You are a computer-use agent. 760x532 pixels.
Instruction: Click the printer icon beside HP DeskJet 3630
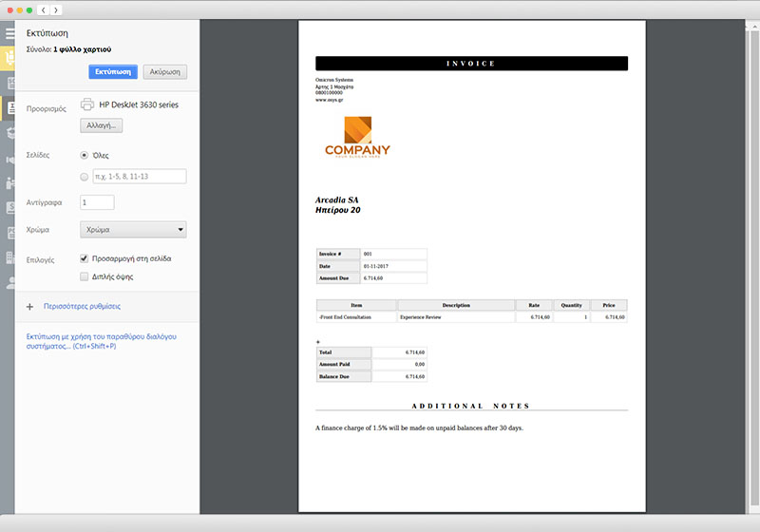(x=87, y=104)
